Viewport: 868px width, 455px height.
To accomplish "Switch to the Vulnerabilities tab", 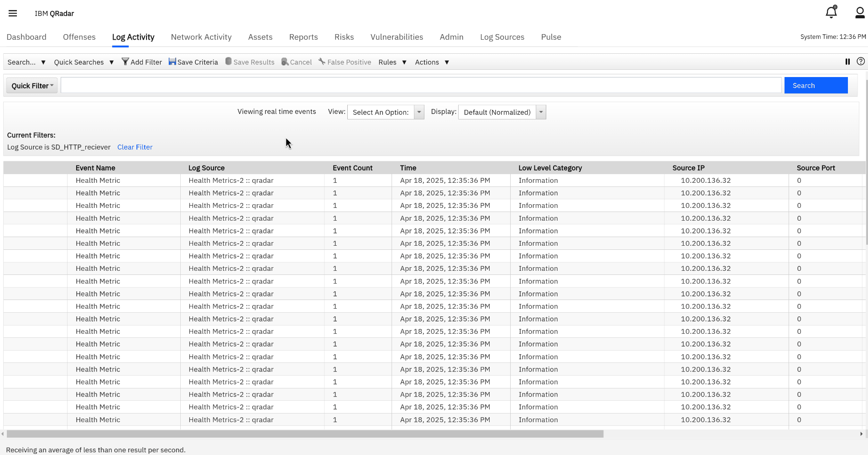I will 397,37.
